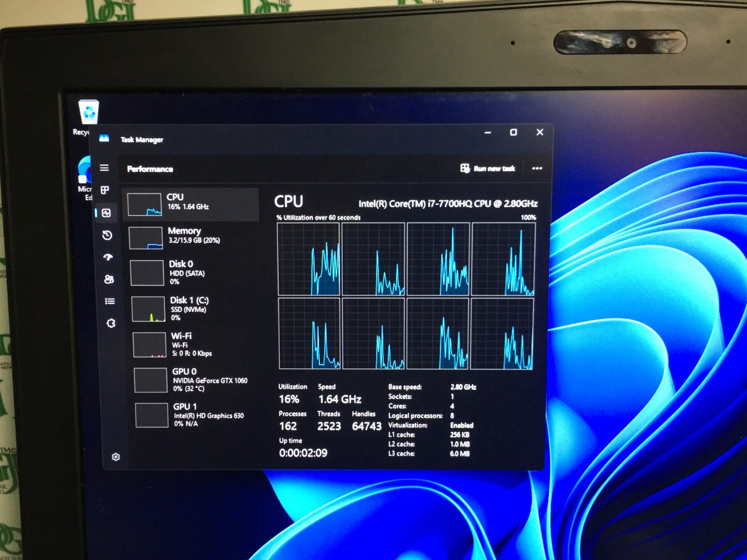Open the App history icon in sidebar
Viewport: 747px width, 560px height.
[x=107, y=235]
